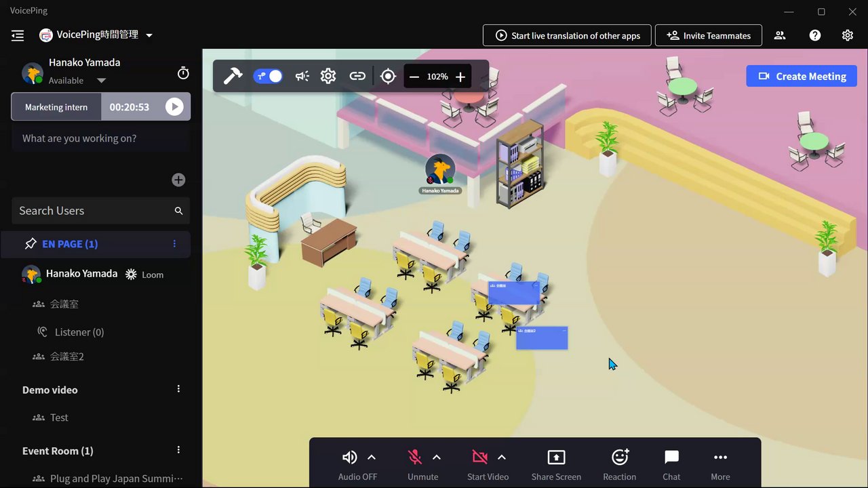Expand audio output options chevron
868x488 pixels.
point(372,457)
